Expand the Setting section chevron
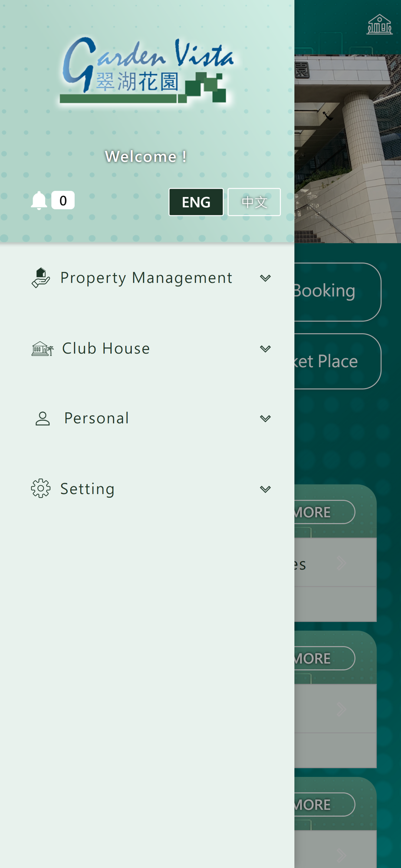 265,489
